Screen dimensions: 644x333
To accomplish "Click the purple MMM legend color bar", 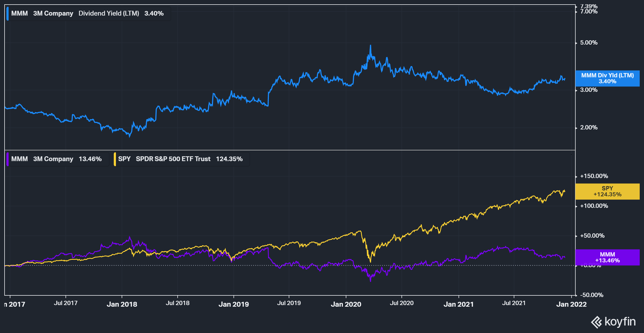I will [8, 159].
